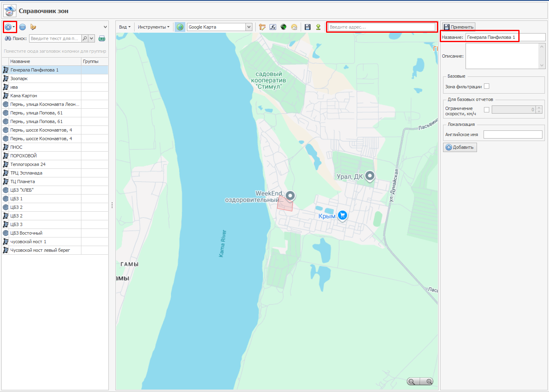Image resolution: width=549 pixels, height=392 pixels.
Task: Zoom in on the map
Action: (428, 381)
